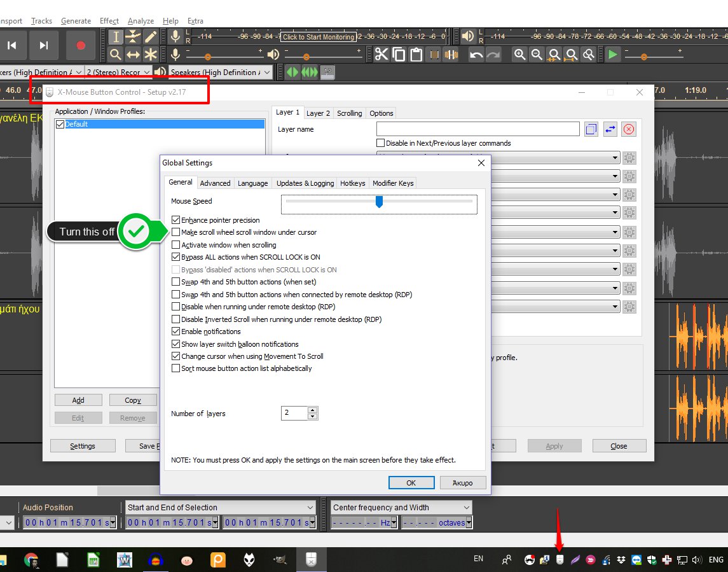Click the green Play-at-speed button
Image resolution: width=728 pixels, height=572 pixels.
coord(613,54)
